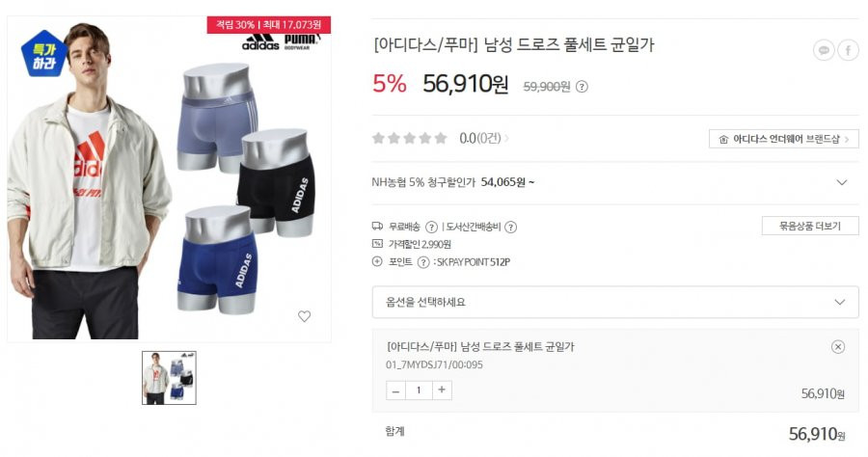
Task: Share product via KakaoTalk speech bubble icon
Action: [824, 51]
